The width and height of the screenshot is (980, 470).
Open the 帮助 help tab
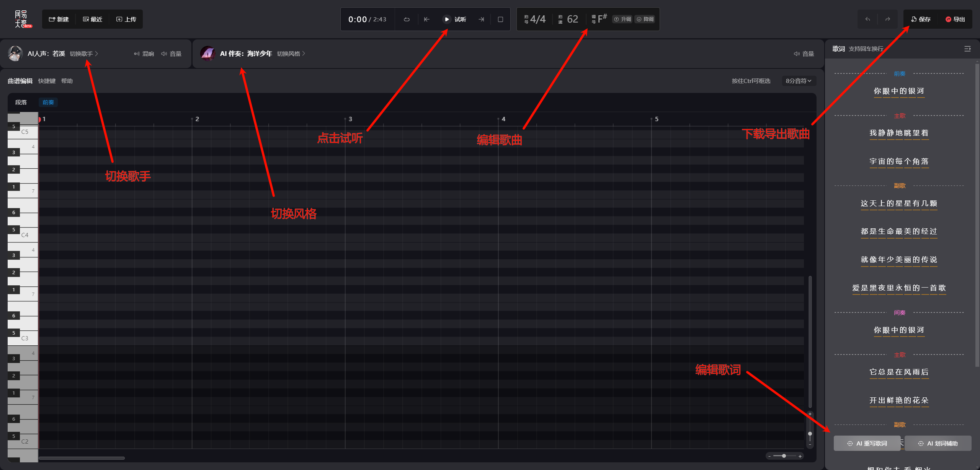[x=67, y=81]
